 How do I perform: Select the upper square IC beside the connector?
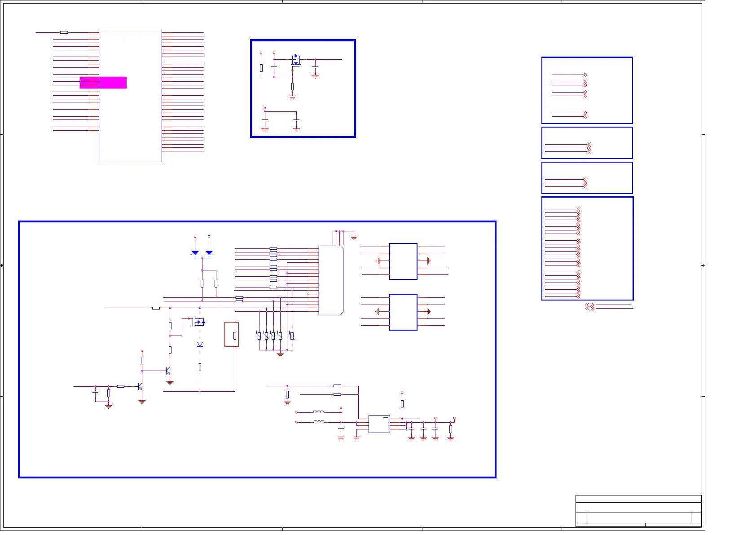click(x=403, y=261)
